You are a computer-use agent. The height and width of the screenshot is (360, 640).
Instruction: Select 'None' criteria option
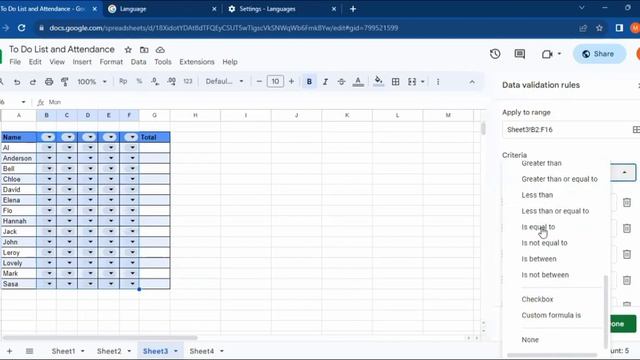click(530, 340)
